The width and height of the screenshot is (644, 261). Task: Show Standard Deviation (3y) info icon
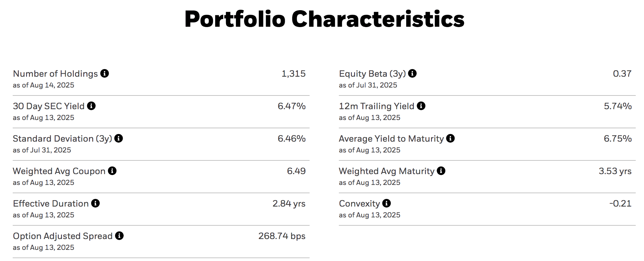[119, 138]
